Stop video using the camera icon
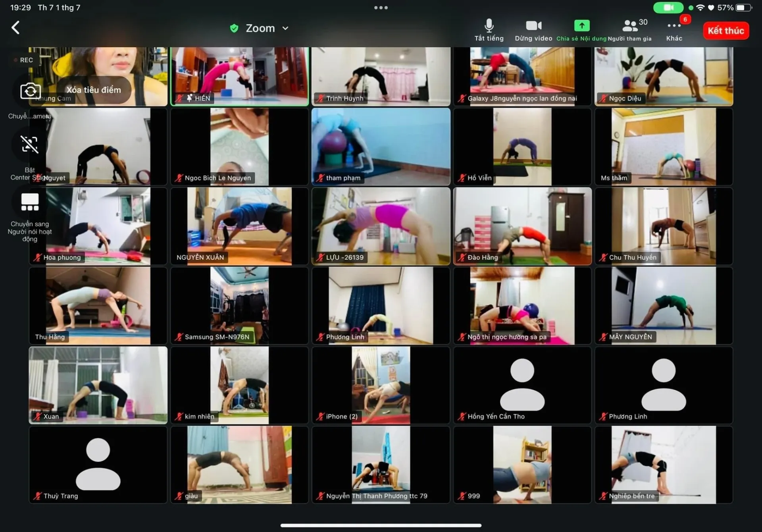The height and width of the screenshot is (532, 762). [533, 26]
